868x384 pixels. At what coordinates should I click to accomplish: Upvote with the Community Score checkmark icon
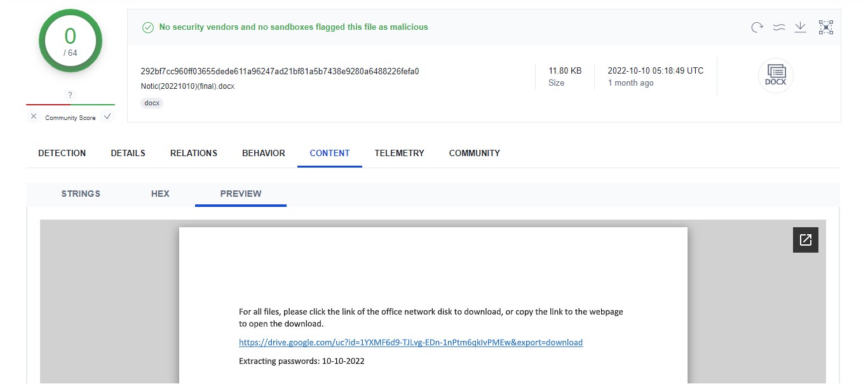[107, 117]
